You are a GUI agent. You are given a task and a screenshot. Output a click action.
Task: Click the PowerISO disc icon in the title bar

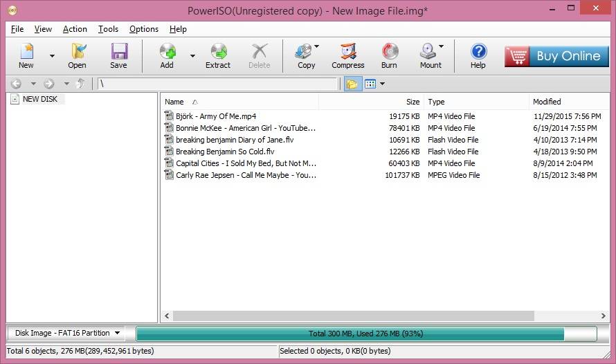(x=12, y=10)
